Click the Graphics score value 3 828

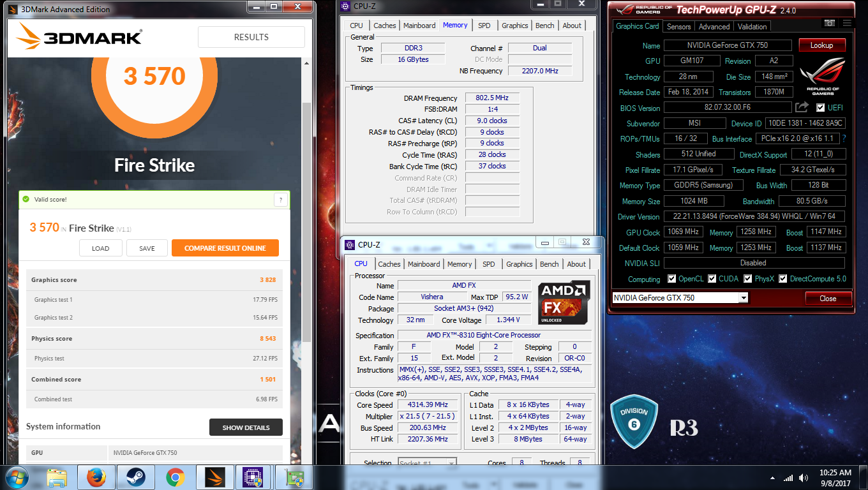click(267, 280)
